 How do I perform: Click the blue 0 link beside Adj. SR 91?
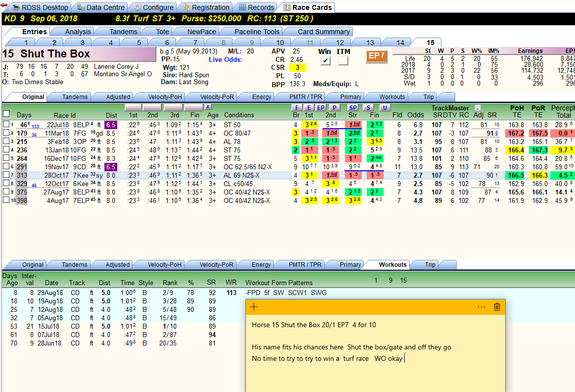[496, 134]
